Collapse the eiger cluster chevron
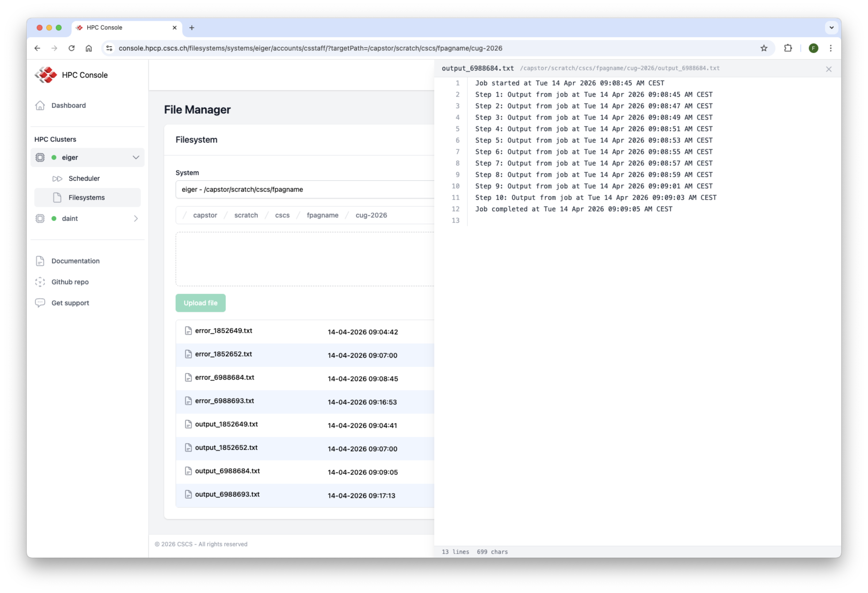The height and width of the screenshot is (593, 868). click(136, 157)
